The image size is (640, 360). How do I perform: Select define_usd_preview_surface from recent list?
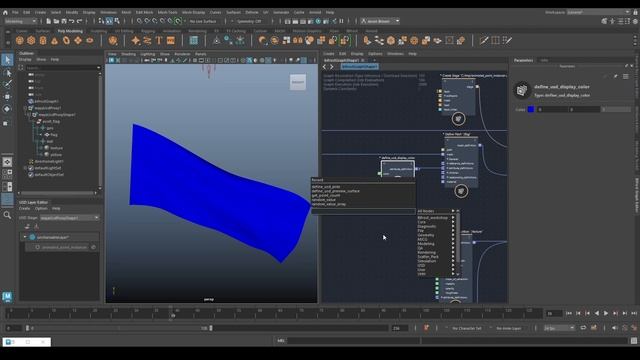click(x=336, y=191)
